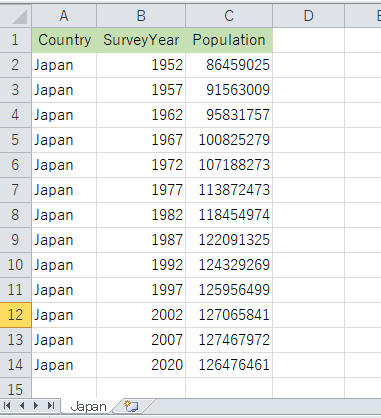Select row 14 header

tap(16, 365)
